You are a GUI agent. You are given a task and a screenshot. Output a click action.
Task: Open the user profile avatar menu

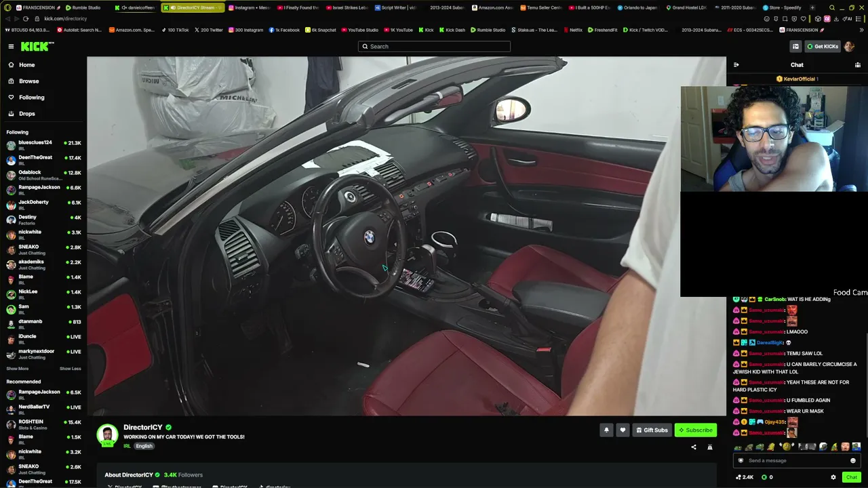(850, 46)
